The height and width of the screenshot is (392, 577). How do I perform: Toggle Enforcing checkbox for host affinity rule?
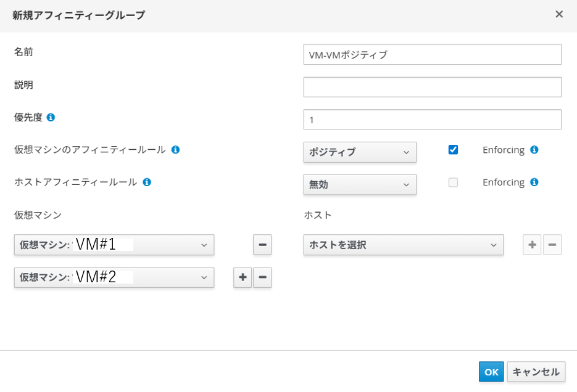point(453,182)
